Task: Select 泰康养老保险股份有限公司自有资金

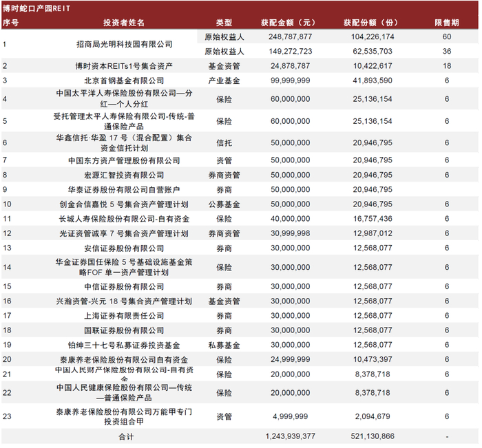Action: (124, 360)
